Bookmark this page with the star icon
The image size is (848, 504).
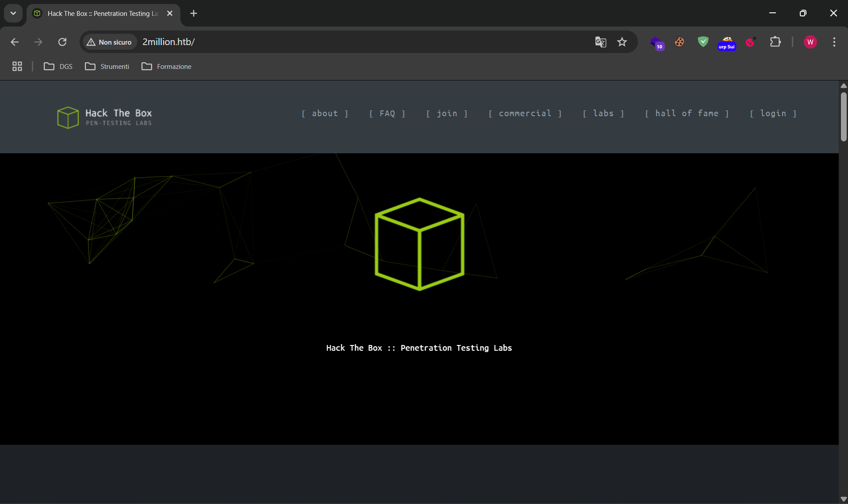[622, 42]
